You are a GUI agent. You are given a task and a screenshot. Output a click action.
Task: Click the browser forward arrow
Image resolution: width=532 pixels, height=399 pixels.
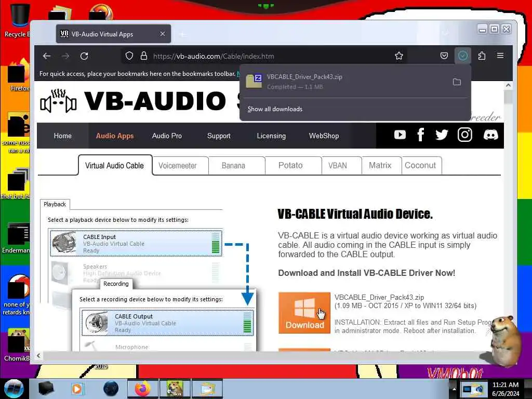point(65,56)
